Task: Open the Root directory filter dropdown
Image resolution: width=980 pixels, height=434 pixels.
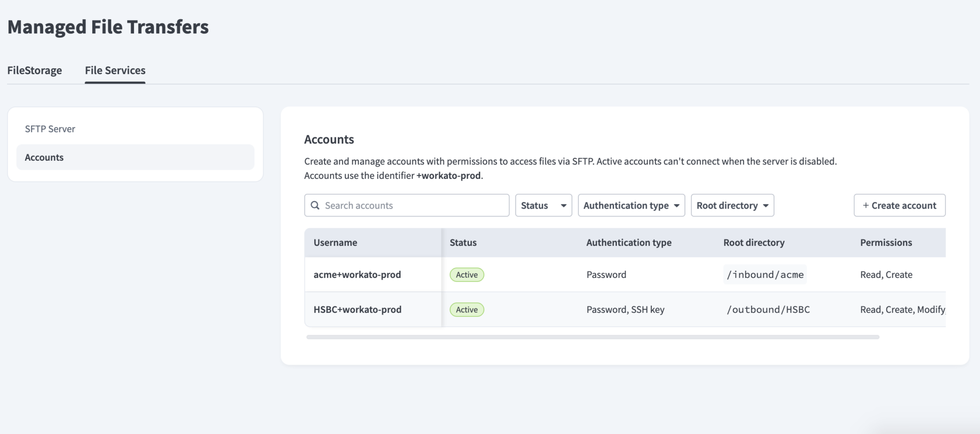Action: (x=732, y=205)
